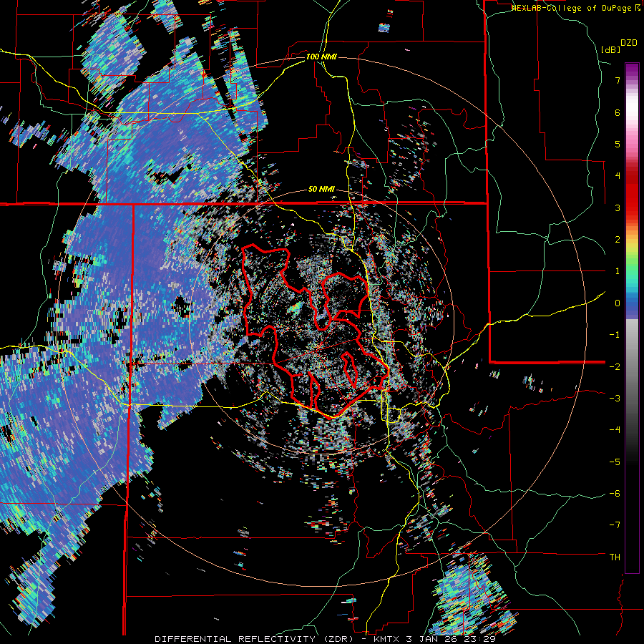Click the "4" value on the color scale
This screenshot has width=644, height=644.
coord(618,176)
